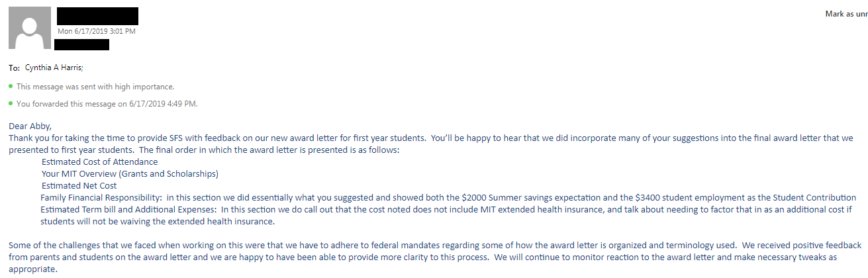Click the "Estimated Net Cost" line
This screenshot has height=278, width=868.
point(79,186)
